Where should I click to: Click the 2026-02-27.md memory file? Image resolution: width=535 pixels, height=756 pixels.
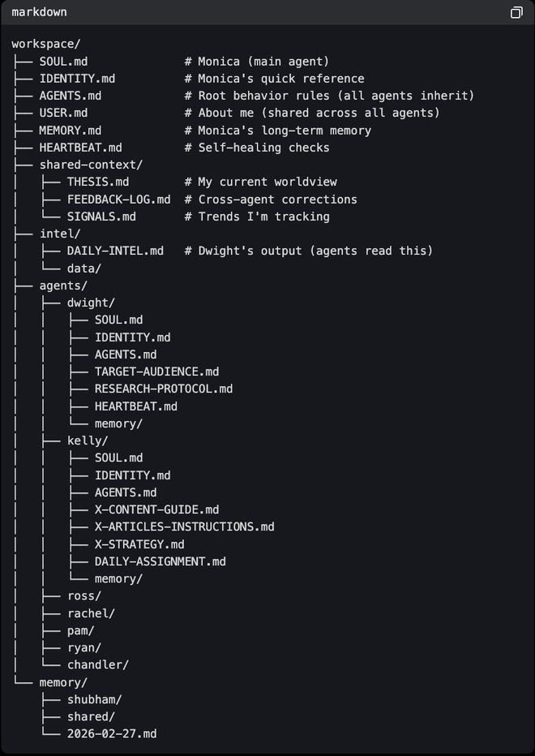[112, 733]
